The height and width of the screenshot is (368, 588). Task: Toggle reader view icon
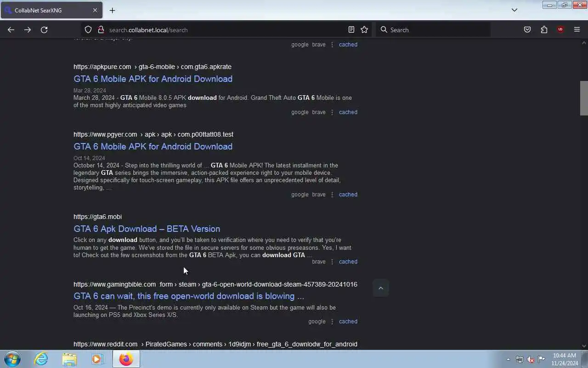(351, 29)
